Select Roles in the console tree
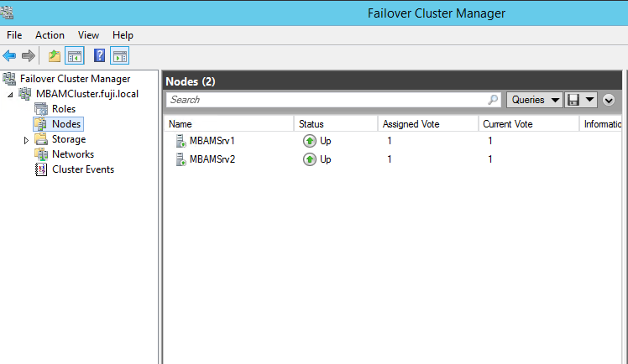628x364 pixels. 63,109
